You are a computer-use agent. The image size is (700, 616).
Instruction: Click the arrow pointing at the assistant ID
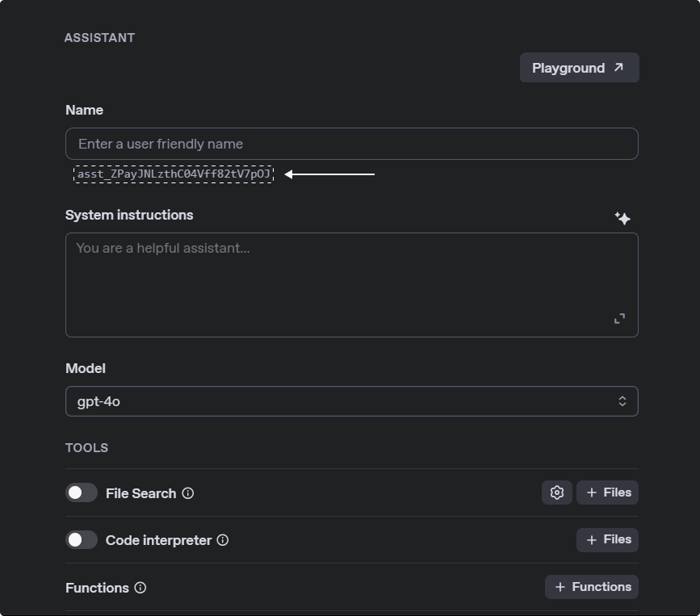(x=331, y=174)
